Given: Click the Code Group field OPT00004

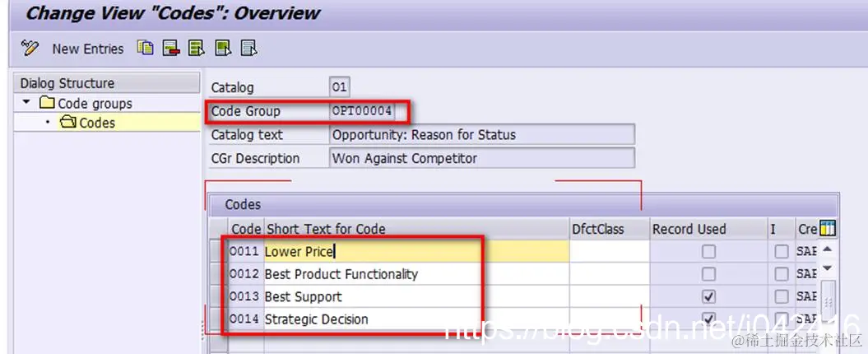Looking at the screenshot, I should click(361, 111).
